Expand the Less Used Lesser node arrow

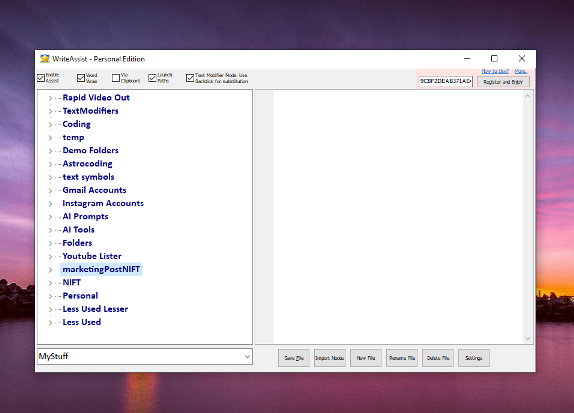50,309
